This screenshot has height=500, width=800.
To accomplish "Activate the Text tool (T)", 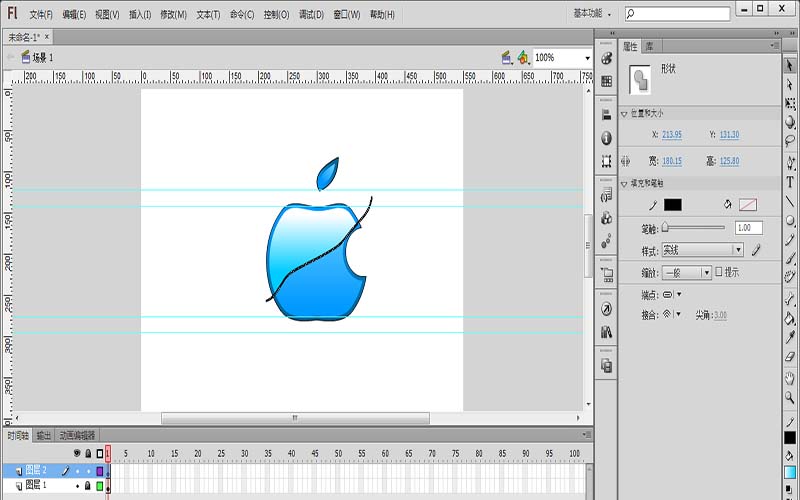I will tap(790, 182).
